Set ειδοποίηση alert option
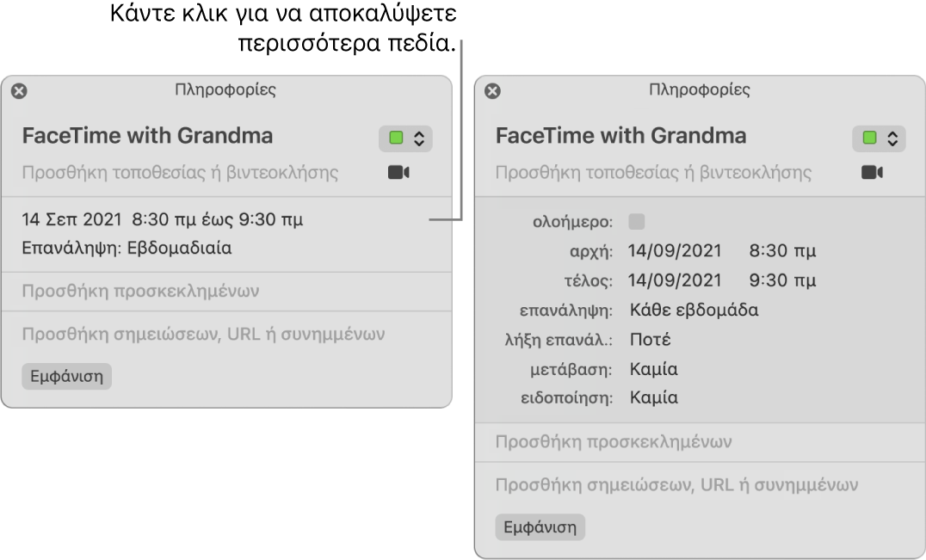Image resolution: width=926 pixels, height=560 pixels. click(x=654, y=397)
